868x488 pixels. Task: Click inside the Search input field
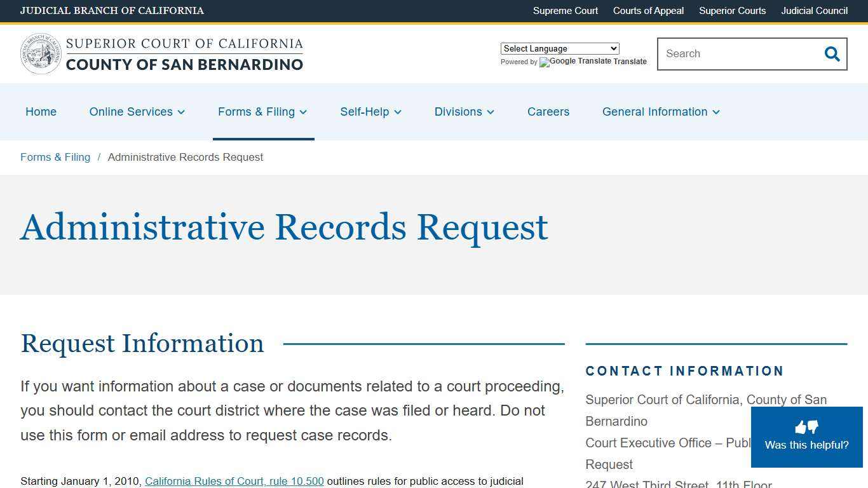pos(731,54)
